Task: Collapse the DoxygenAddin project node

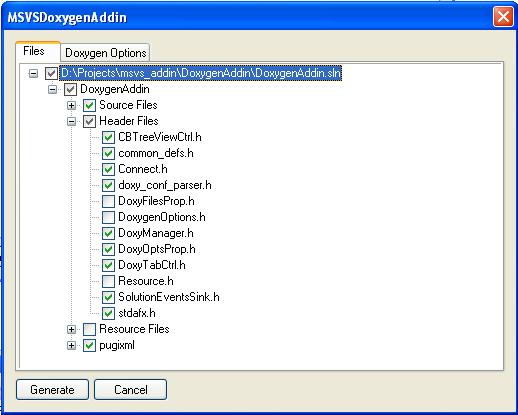Action: point(52,90)
